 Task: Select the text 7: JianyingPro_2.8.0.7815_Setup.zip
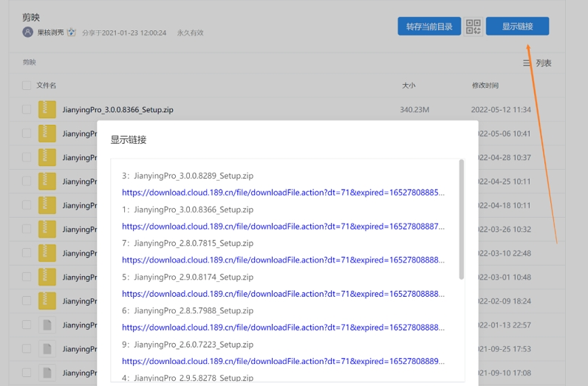[x=188, y=244]
